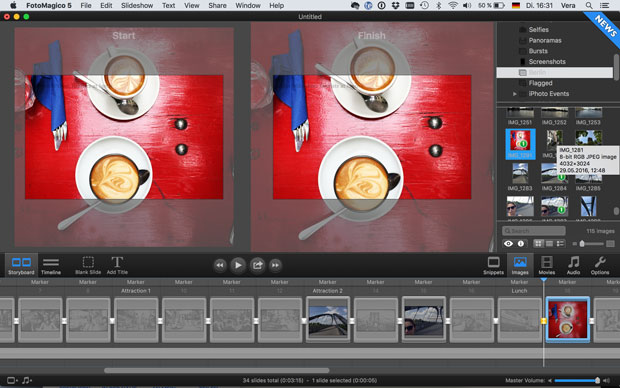Click the small thumbnail size icon
The width and height of the screenshot is (620, 388).
575,244
